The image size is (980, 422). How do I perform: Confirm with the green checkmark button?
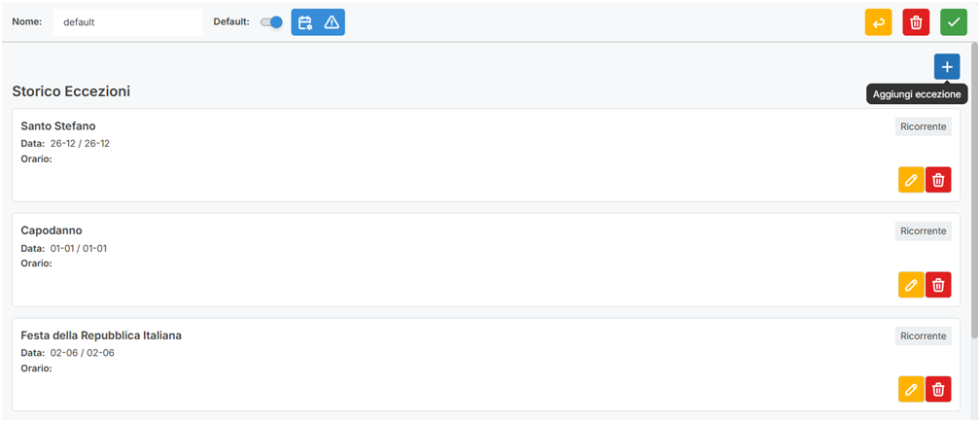click(x=954, y=22)
